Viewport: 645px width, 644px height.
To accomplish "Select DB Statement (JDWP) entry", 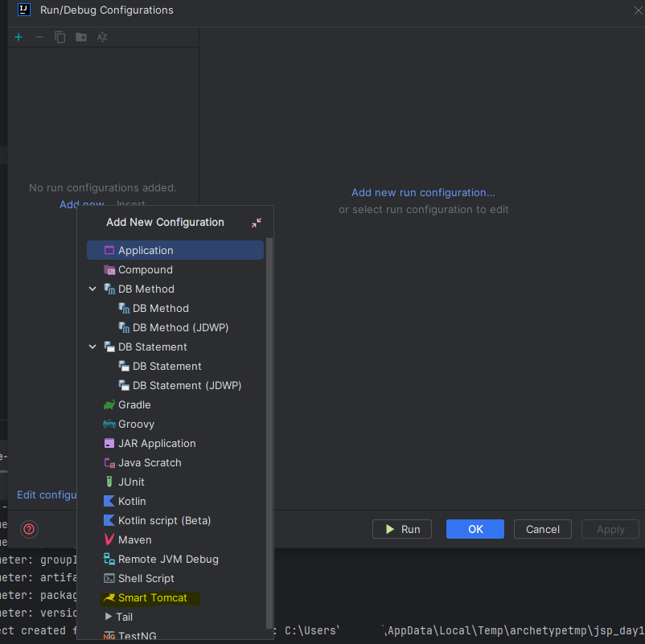I will [x=175, y=385].
